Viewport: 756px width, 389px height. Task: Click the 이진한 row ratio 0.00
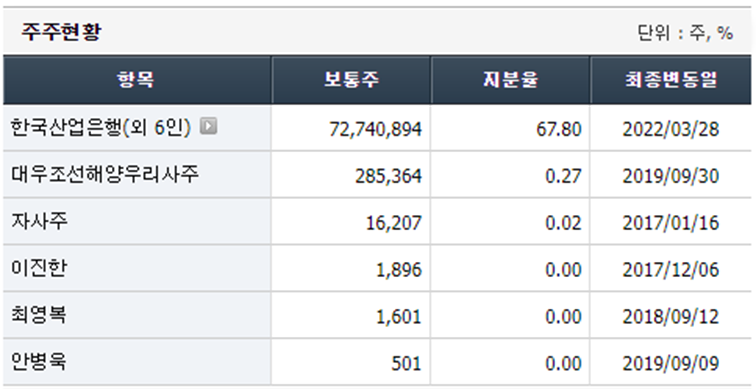coord(563,270)
